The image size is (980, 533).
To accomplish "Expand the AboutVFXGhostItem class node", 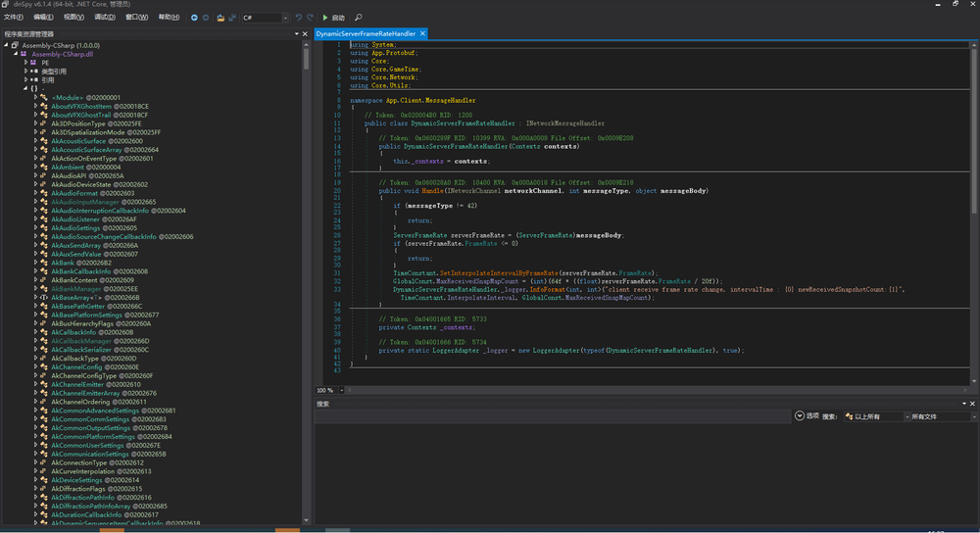I will 35,106.
